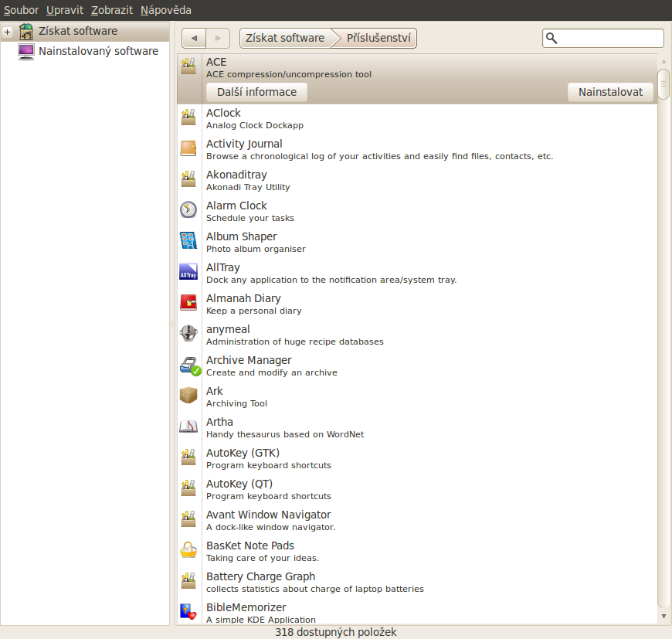Screen dimensions: 672x639
Task: Click the BasKet Note Pads icon
Action: 188,550
